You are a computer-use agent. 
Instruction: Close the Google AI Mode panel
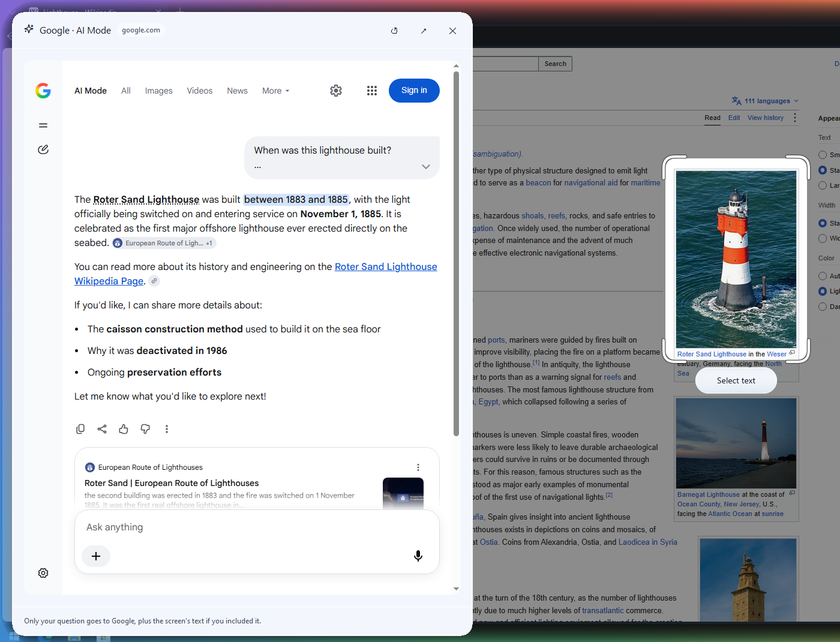452,31
